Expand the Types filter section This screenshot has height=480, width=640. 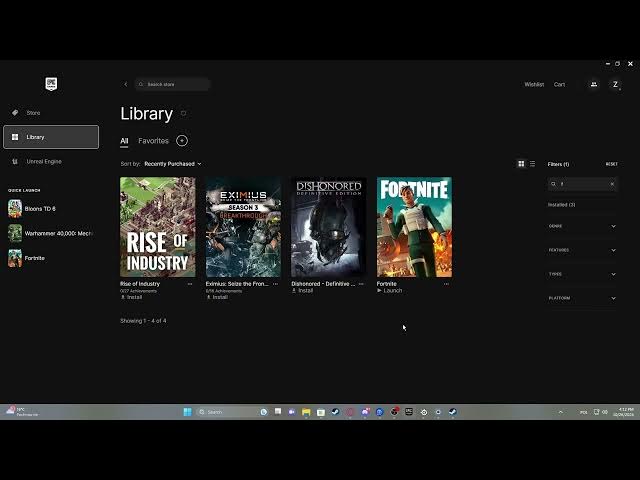pyautogui.click(x=582, y=274)
